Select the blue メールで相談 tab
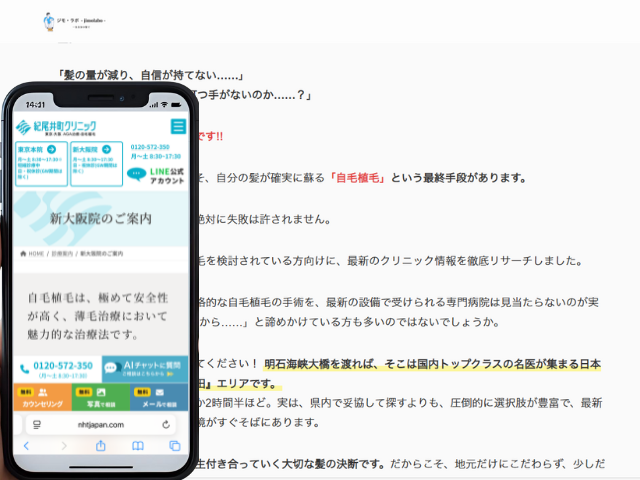The image size is (640, 480). 160,398
